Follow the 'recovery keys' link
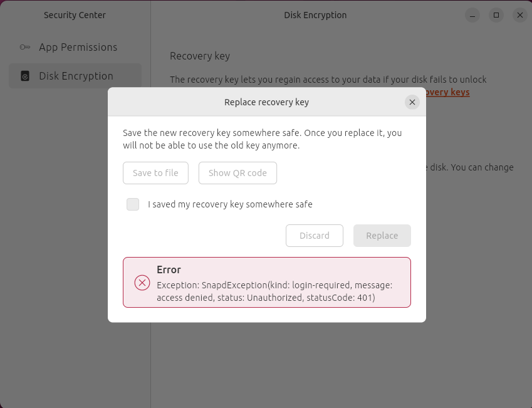The height and width of the screenshot is (408, 532). 446,92
